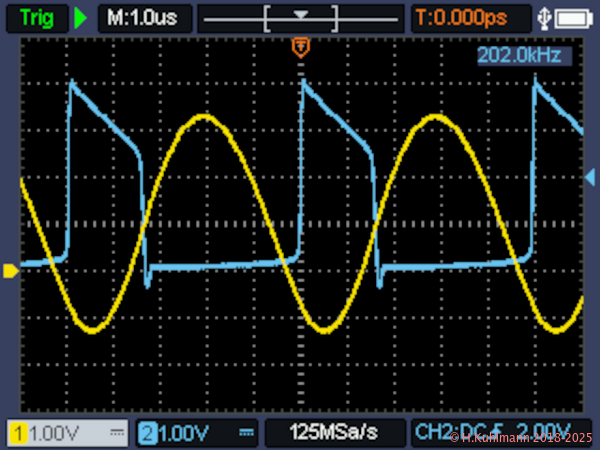600x450 pixels.
Task: Click the channel 1 DC coupling symbol
Action: click(x=117, y=432)
